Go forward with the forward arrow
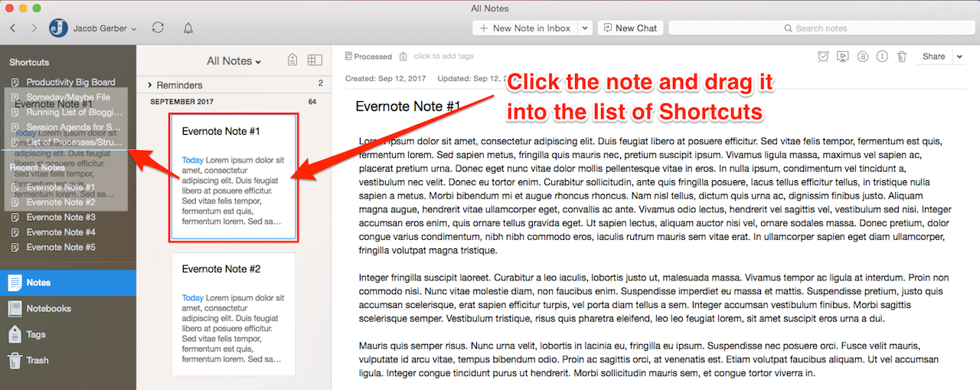The width and height of the screenshot is (980, 390). click(x=34, y=28)
